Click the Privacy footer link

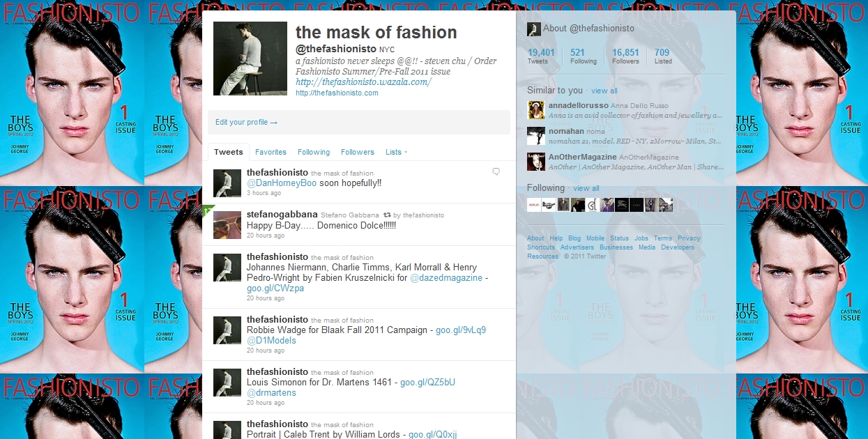tap(689, 238)
